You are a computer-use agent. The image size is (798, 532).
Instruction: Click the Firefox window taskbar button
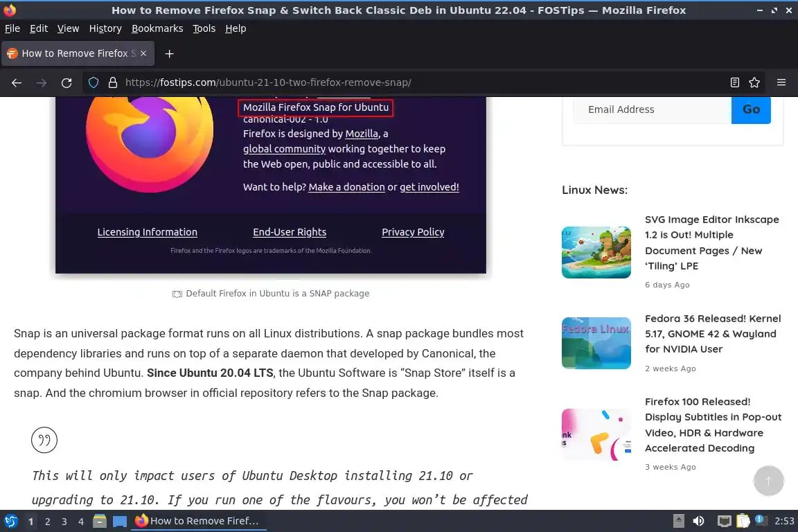point(199,521)
